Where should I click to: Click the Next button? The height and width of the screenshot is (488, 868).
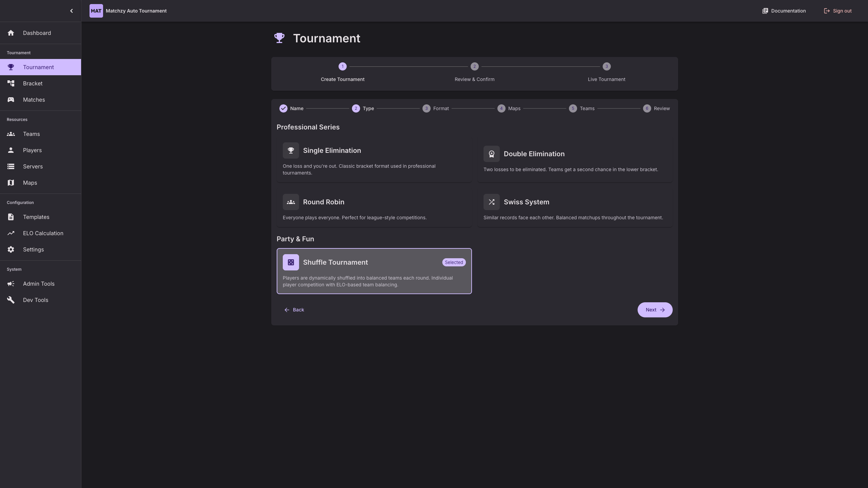click(x=655, y=310)
